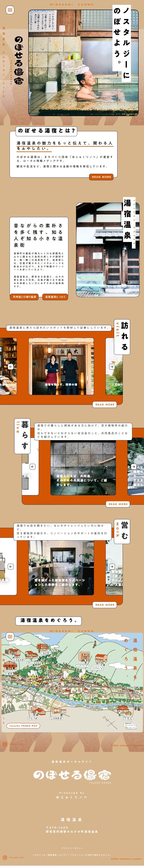144x868 pixels.
Task: Go to the previous slide in the 訪れる carousel
Action: pyautogui.click(x=11, y=367)
